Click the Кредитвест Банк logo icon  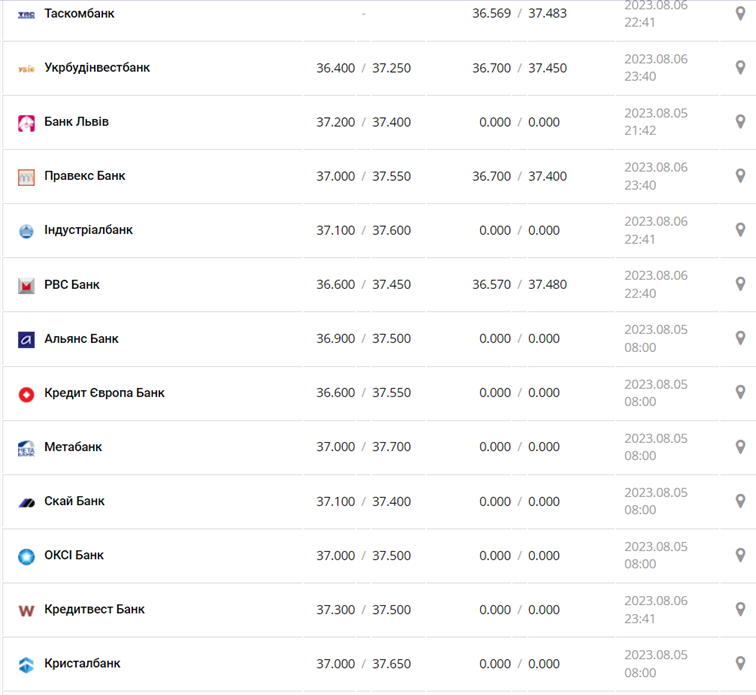point(27,610)
